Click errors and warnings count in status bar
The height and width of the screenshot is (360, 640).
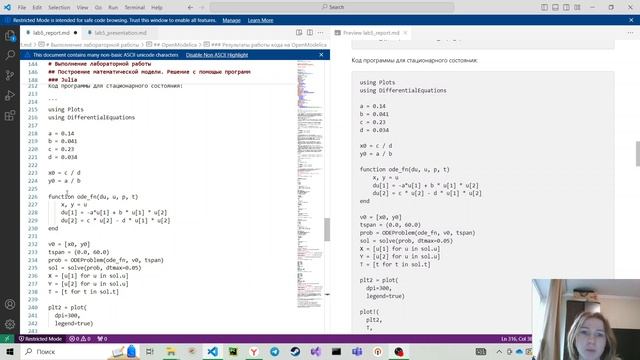tap(80, 339)
